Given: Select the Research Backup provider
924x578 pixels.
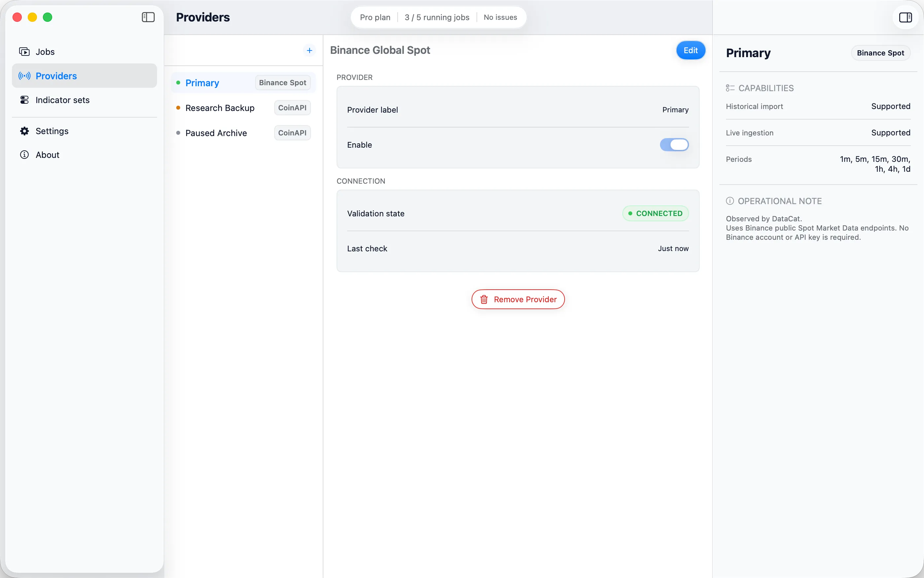Looking at the screenshot, I should (x=243, y=108).
